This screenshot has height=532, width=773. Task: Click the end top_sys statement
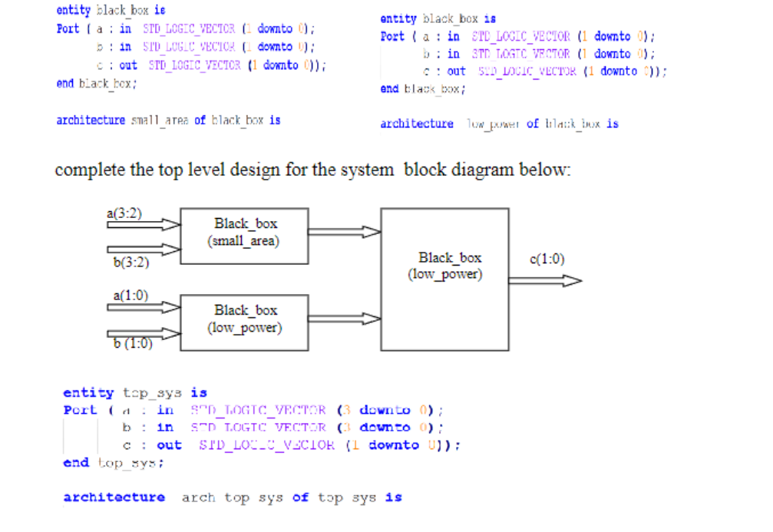[x=112, y=462]
